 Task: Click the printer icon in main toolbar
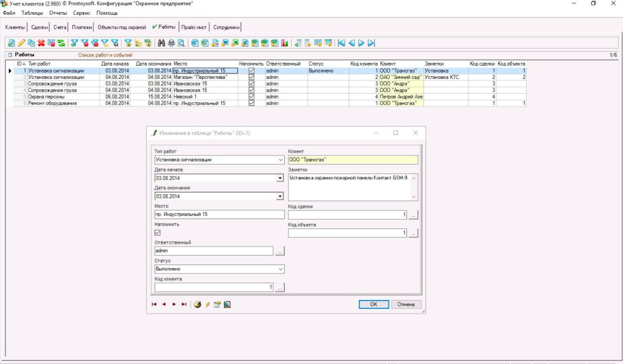coord(171,43)
